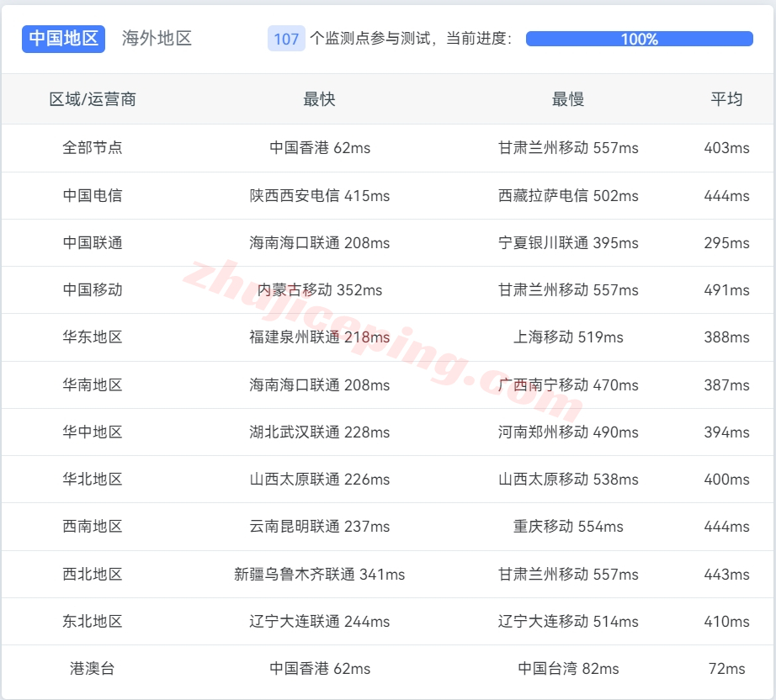
Task: Click the 491ms average value
Action: 726,290
